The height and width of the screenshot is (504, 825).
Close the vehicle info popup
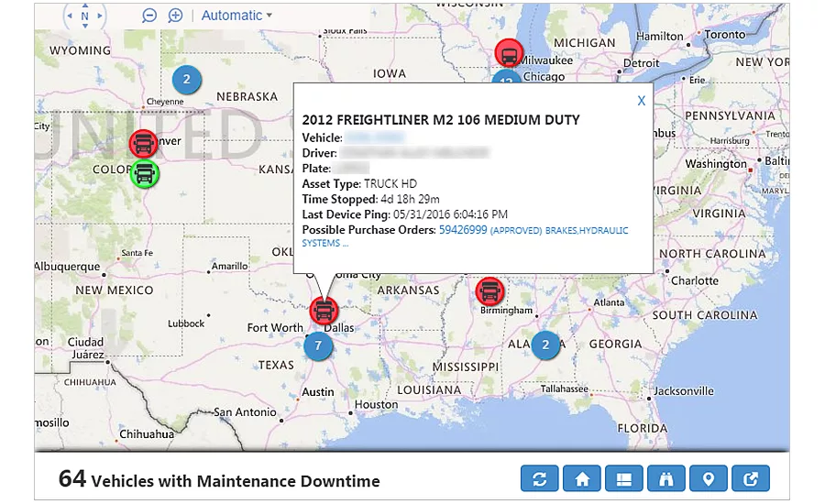(641, 101)
